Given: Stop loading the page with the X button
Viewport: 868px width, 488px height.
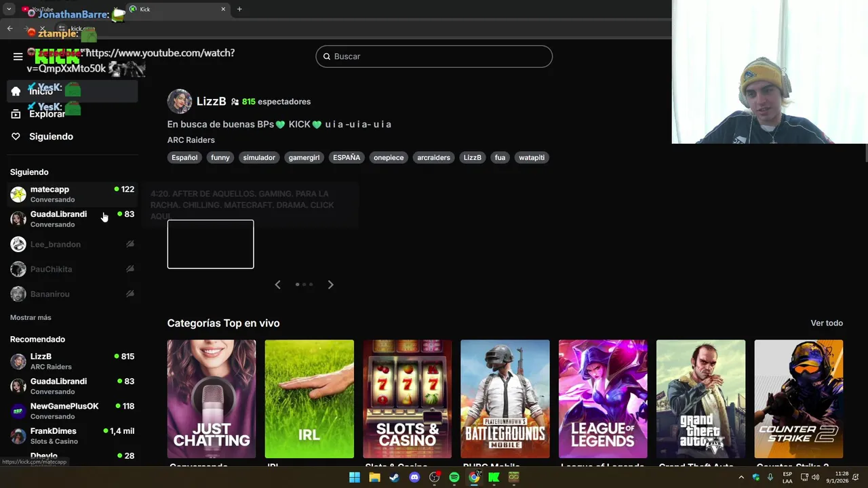Looking at the screenshot, I should (42, 28).
